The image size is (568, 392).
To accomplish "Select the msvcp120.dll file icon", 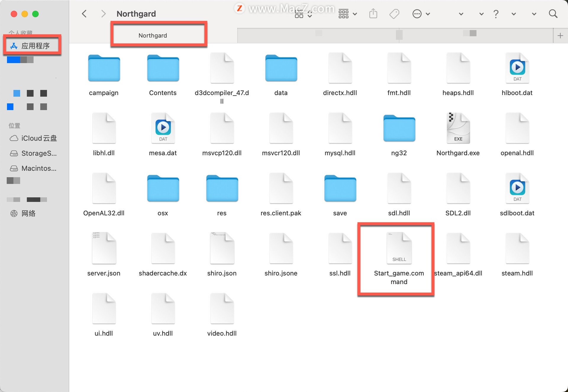I will (x=222, y=128).
